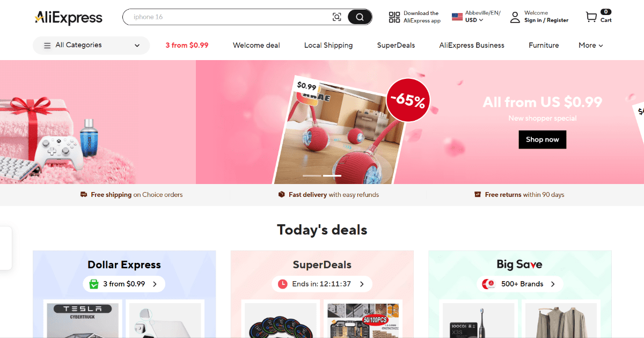This screenshot has height=338, width=644.
Task: Open the shopping cart icon
Action: click(x=591, y=17)
